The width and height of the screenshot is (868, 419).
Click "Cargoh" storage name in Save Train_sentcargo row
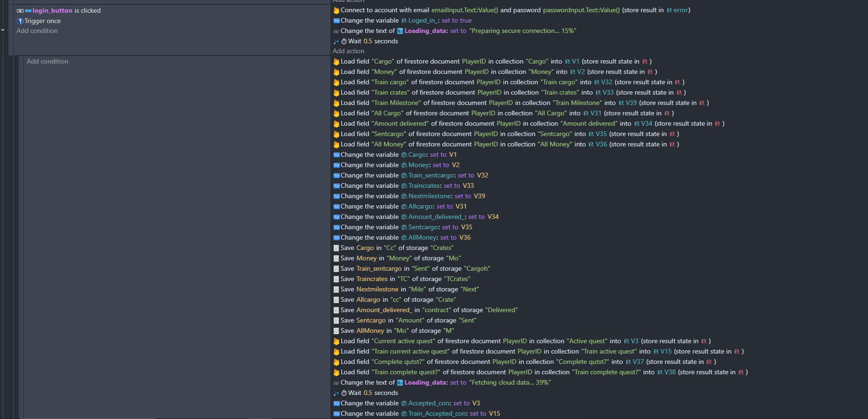point(477,268)
